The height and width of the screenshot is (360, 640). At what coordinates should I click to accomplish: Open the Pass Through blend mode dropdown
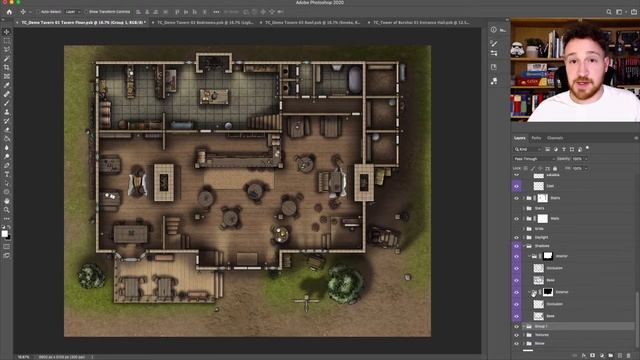point(534,159)
